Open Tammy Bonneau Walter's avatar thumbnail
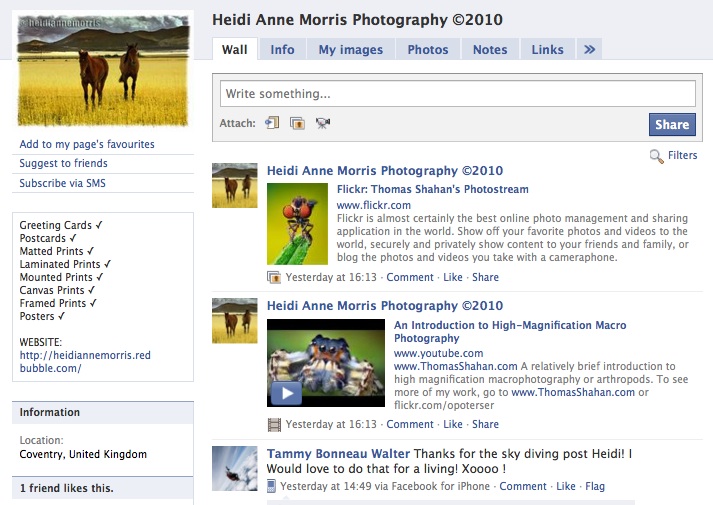Screen dimensions: 713x505 [235, 469]
